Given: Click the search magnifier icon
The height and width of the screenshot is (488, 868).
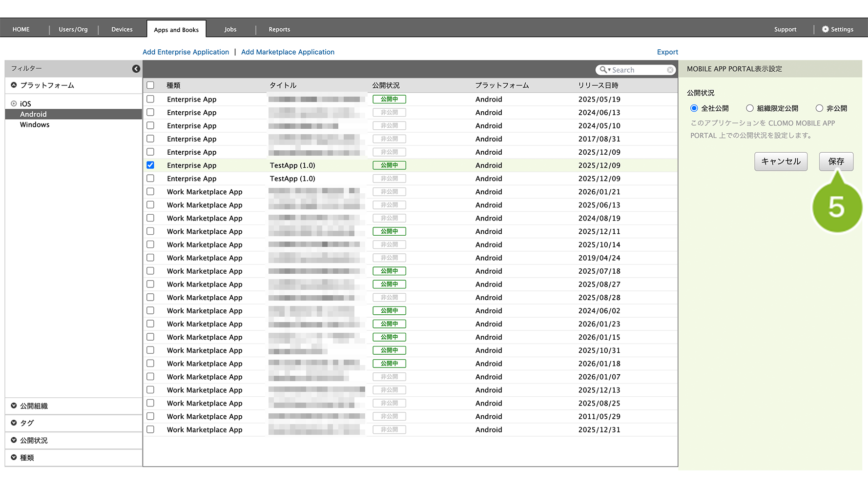Looking at the screenshot, I should 603,70.
